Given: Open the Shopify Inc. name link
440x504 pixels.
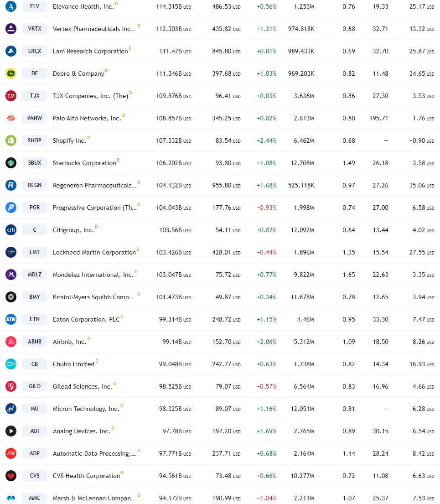Looking at the screenshot, I should pos(69,141).
